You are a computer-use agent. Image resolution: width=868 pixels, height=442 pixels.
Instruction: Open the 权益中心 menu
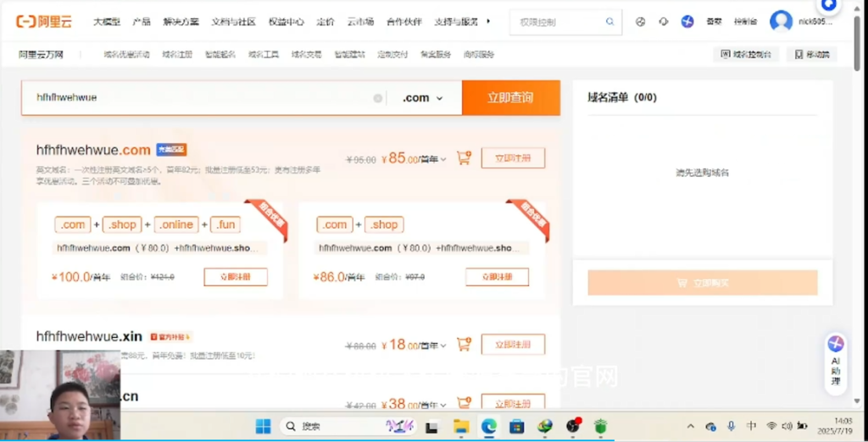click(x=287, y=22)
